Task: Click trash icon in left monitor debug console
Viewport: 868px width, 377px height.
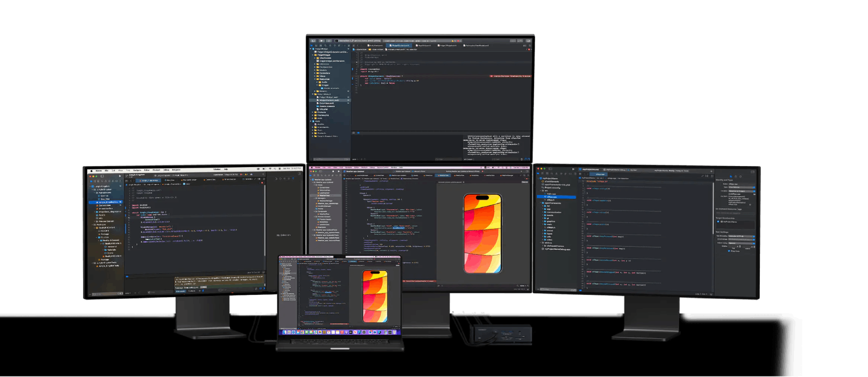Action: 256,289
